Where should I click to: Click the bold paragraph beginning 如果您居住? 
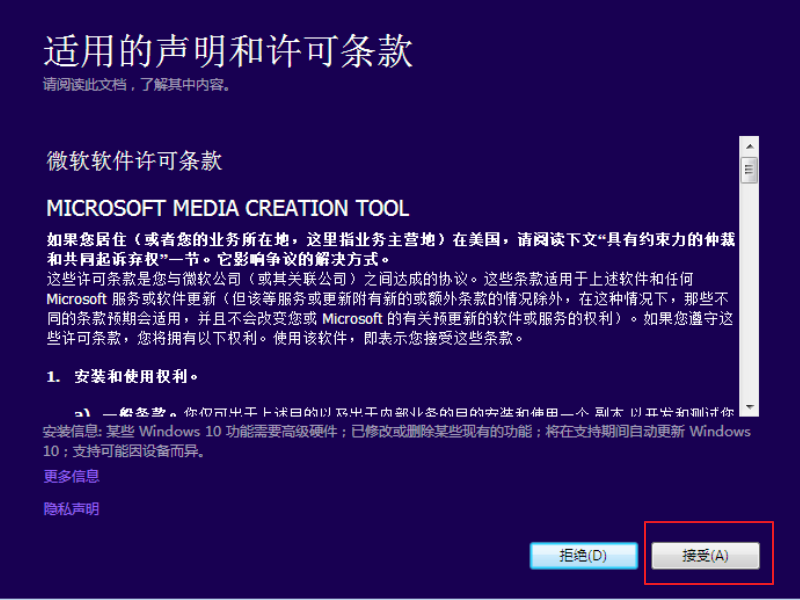(391, 249)
